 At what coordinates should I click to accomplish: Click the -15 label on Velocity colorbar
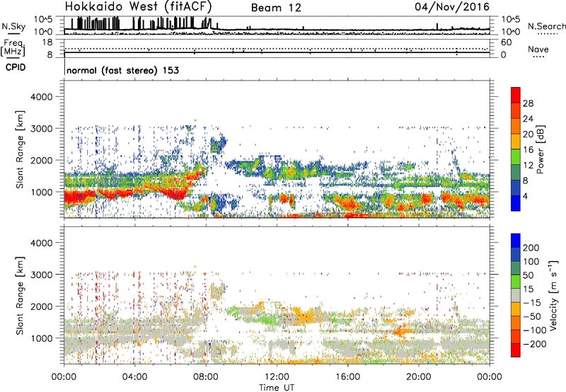pos(531,302)
